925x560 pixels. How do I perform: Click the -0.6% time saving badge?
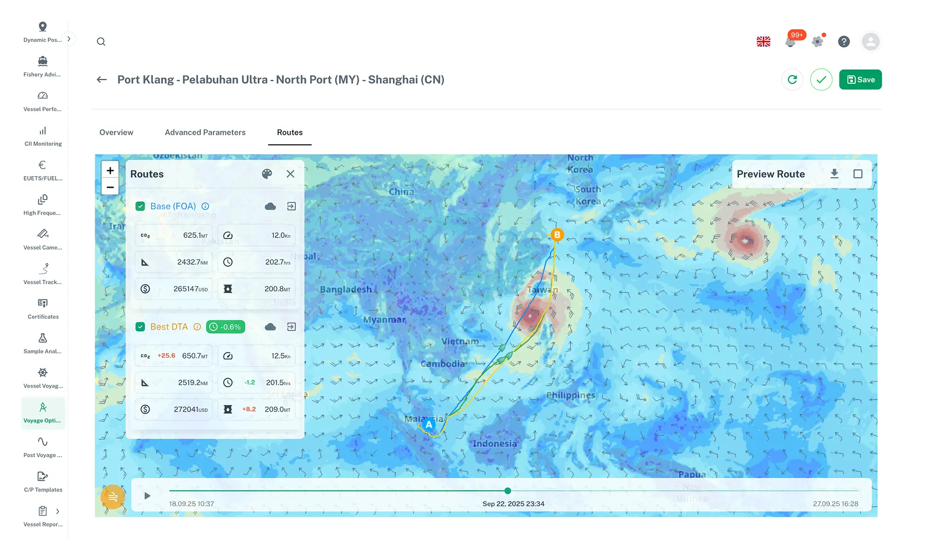[225, 327]
